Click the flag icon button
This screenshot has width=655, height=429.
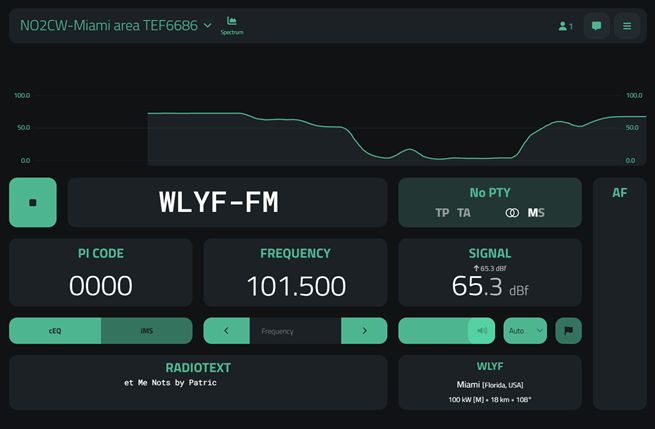[568, 331]
